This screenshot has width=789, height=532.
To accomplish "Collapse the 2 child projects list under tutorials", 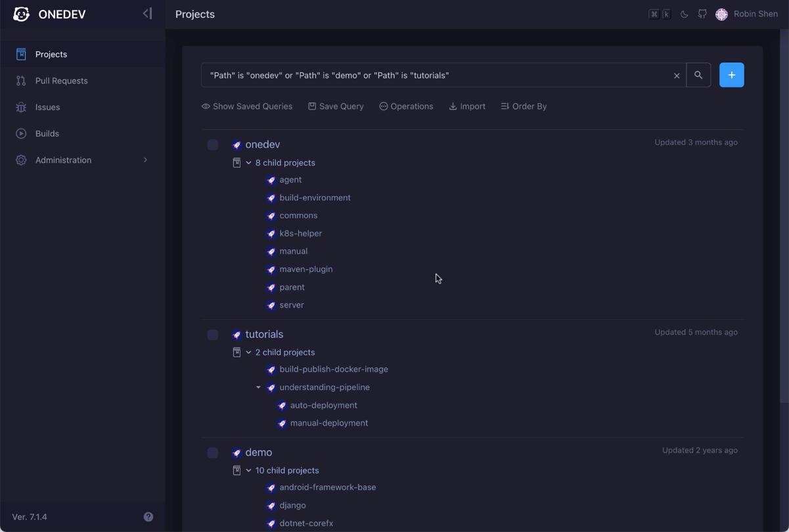I will tap(248, 353).
